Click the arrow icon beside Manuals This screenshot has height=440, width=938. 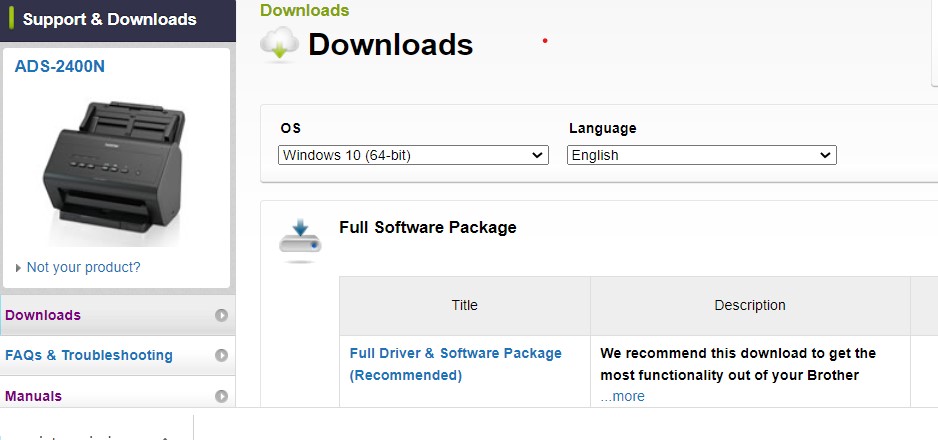click(x=221, y=396)
